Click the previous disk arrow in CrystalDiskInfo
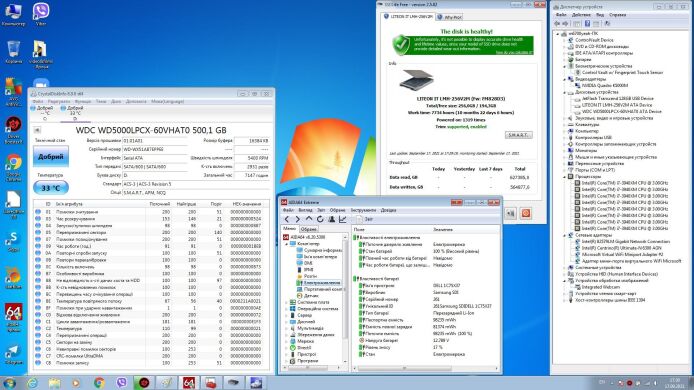This screenshot has width=694, height=390. tap(37, 130)
